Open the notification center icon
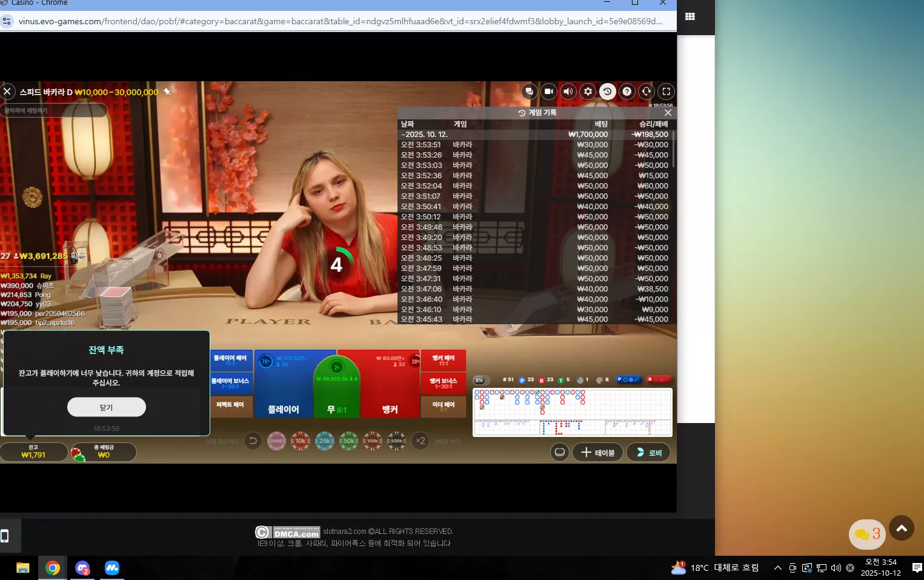This screenshot has height=580, width=924. click(x=917, y=568)
